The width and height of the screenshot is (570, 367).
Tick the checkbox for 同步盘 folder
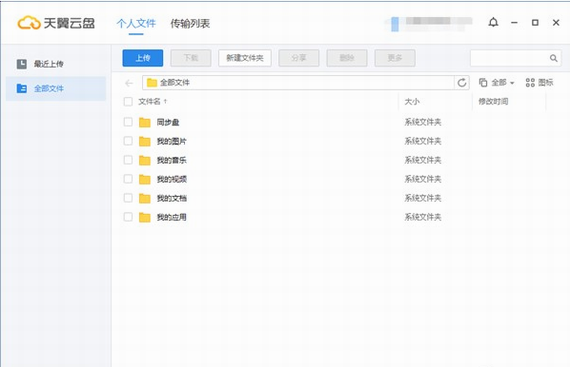click(x=128, y=122)
